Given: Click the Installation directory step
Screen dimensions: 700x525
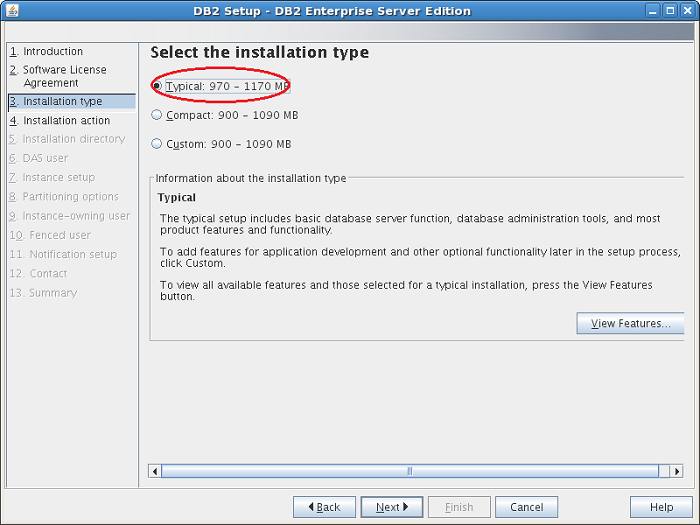Looking at the screenshot, I should click(x=67, y=139).
